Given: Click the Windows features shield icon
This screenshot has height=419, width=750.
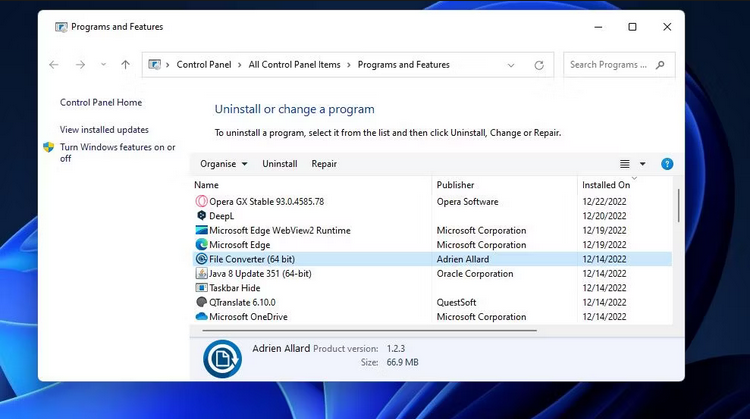Looking at the screenshot, I should pos(48,147).
